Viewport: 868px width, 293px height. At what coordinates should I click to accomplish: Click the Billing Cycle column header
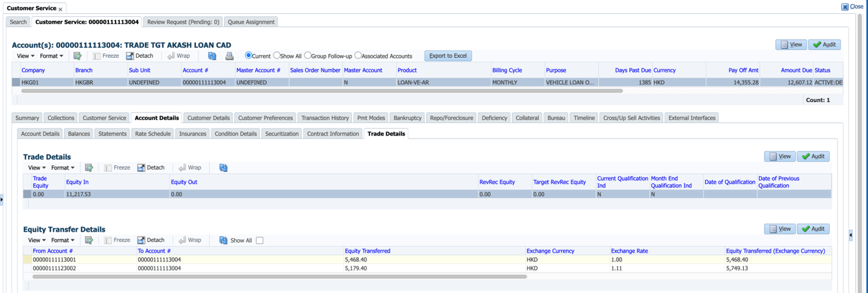point(507,71)
